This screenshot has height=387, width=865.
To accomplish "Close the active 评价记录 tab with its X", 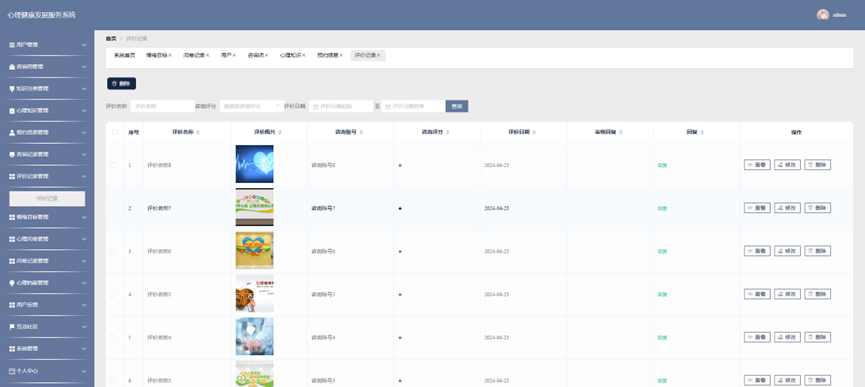I will 379,56.
